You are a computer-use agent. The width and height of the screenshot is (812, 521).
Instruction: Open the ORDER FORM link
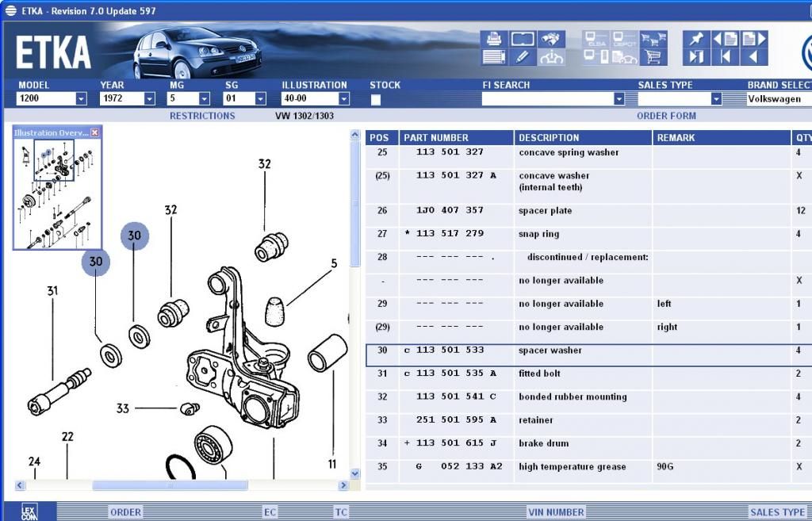tap(666, 116)
